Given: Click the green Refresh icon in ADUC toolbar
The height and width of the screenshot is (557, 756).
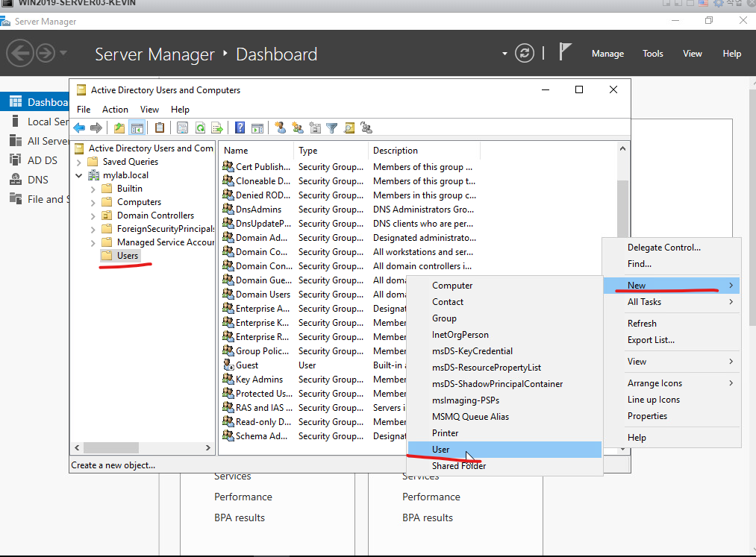Looking at the screenshot, I should [200, 128].
